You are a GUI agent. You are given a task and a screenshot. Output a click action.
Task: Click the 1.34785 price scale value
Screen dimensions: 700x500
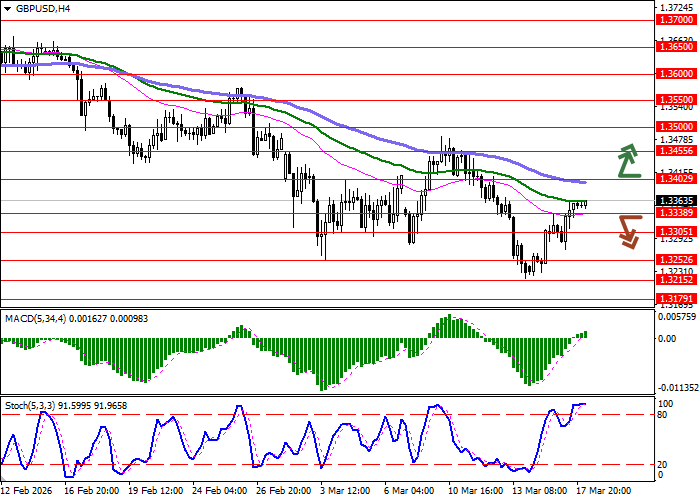click(x=677, y=140)
